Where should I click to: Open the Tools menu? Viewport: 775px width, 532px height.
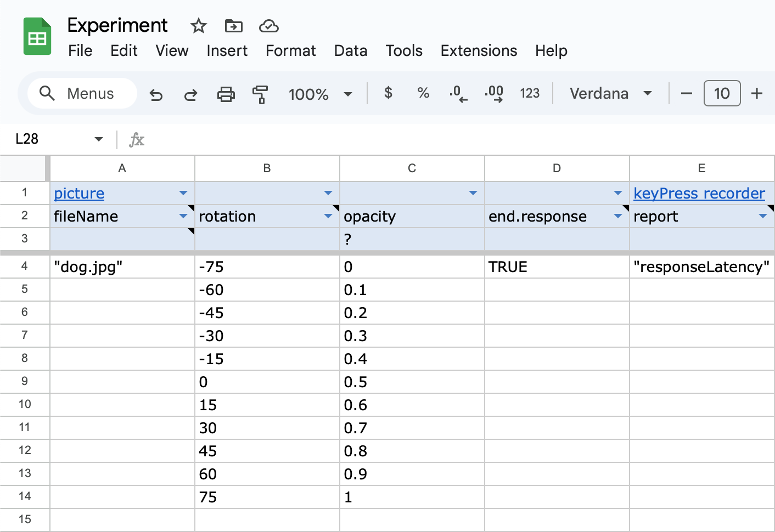tap(404, 50)
